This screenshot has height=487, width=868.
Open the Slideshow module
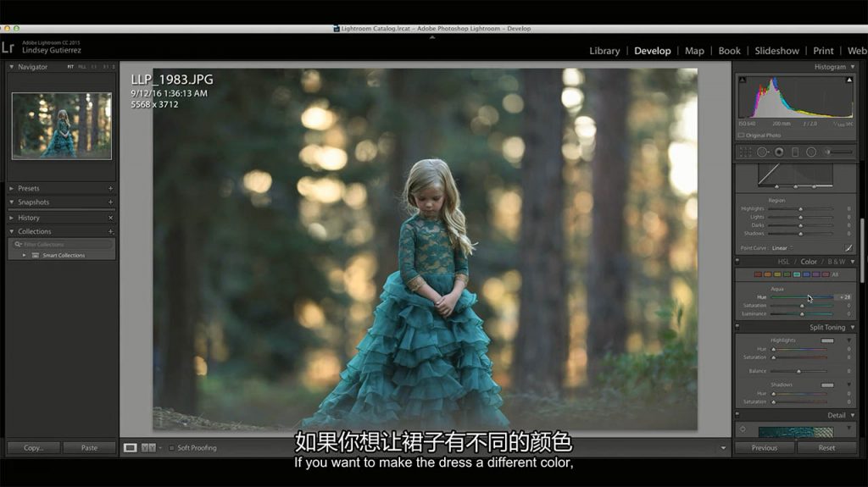pos(777,51)
